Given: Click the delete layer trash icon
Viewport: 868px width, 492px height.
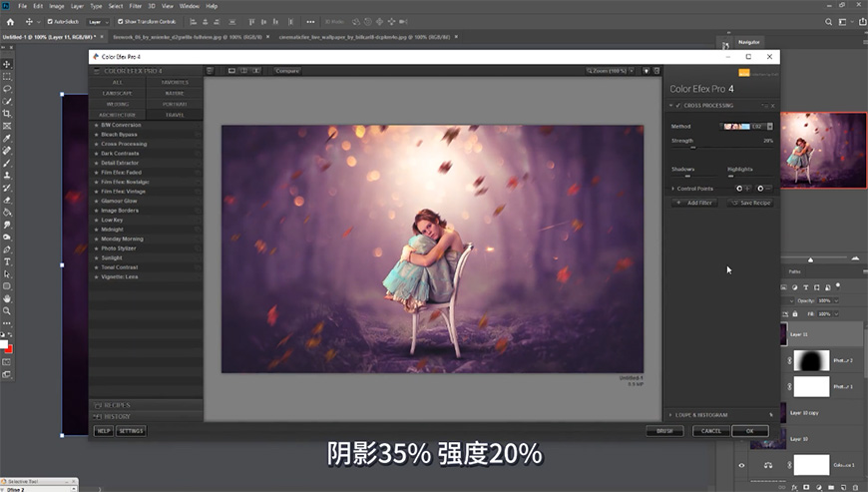Looking at the screenshot, I should 855,488.
